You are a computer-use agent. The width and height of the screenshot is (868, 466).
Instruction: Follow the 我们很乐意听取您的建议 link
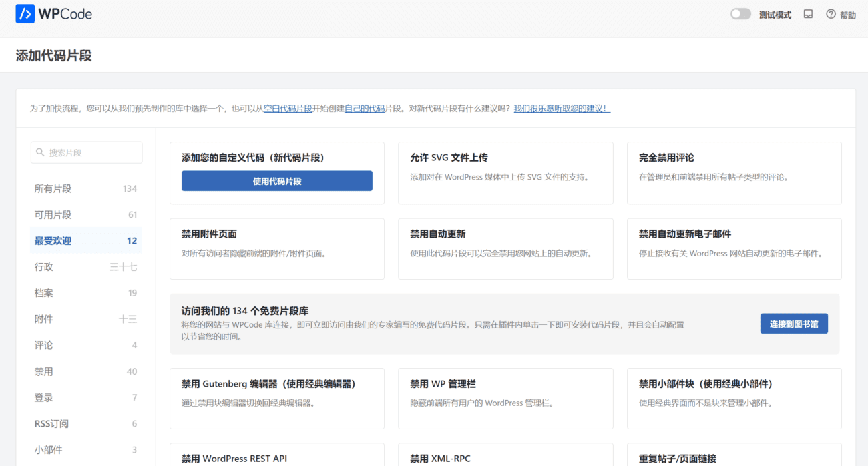click(x=562, y=108)
